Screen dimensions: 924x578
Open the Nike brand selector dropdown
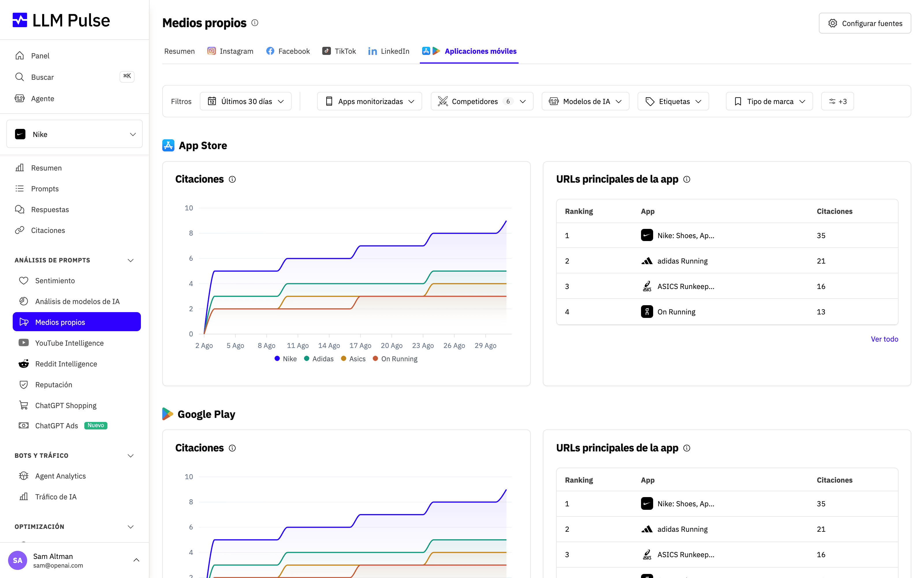point(74,134)
